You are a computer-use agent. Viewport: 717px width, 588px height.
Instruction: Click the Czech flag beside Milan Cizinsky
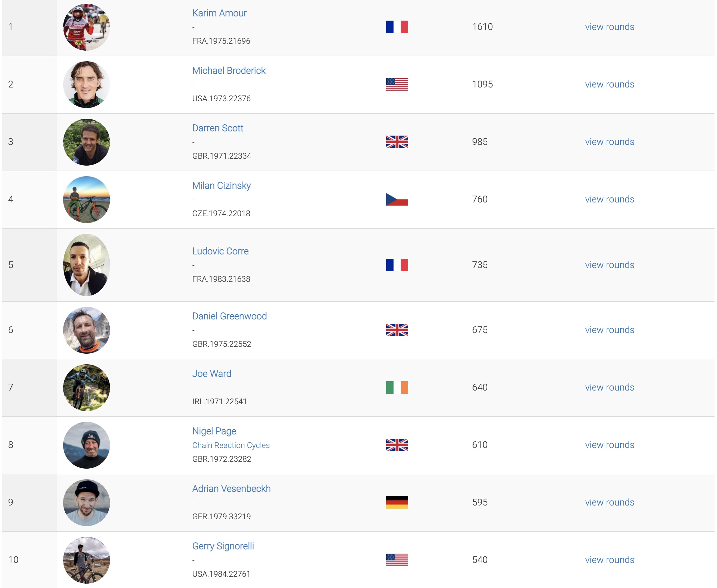tap(397, 199)
